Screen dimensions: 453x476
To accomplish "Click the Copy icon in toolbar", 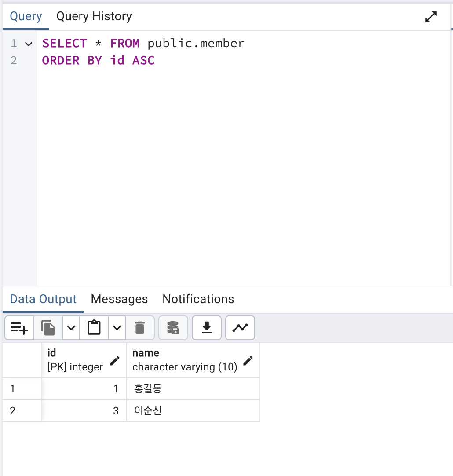I will 48,328.
